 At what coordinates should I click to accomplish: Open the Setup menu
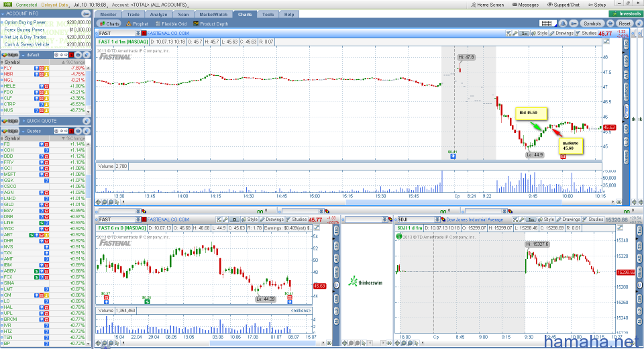(597, 5)
